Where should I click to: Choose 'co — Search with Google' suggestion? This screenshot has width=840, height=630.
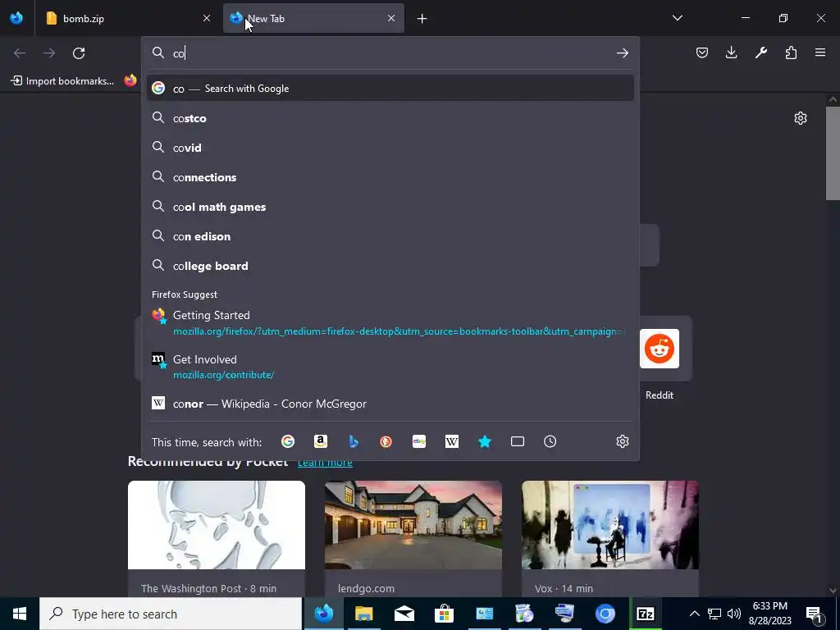tap(390, 89)
